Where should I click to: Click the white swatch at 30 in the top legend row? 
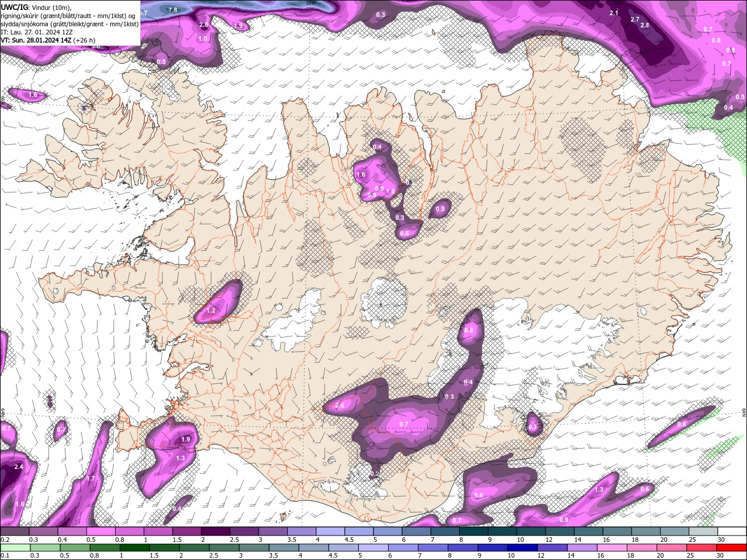732,531
